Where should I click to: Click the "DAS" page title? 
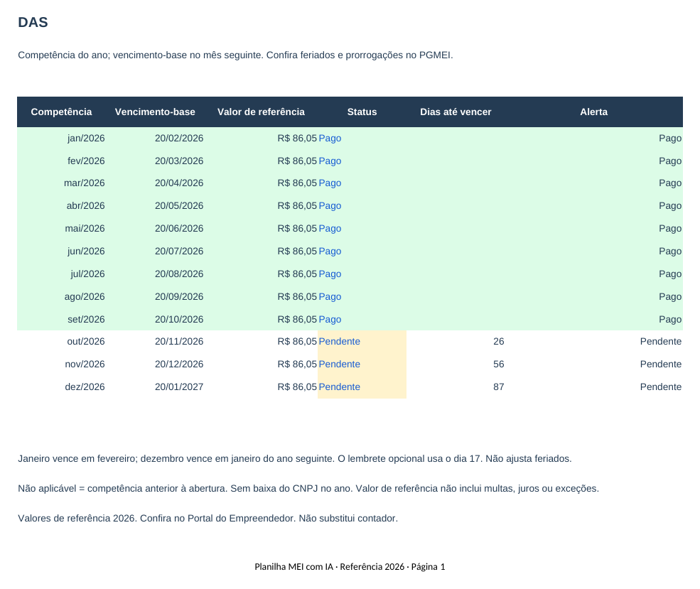click(x=33, y=22)
